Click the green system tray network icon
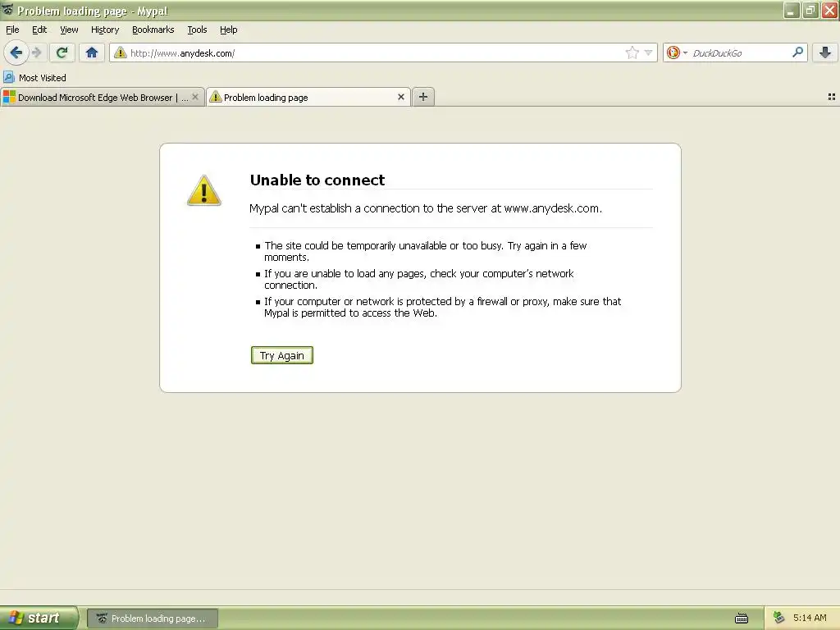The height and width of the screenshot is (630, 840). (x=779, y=619)
